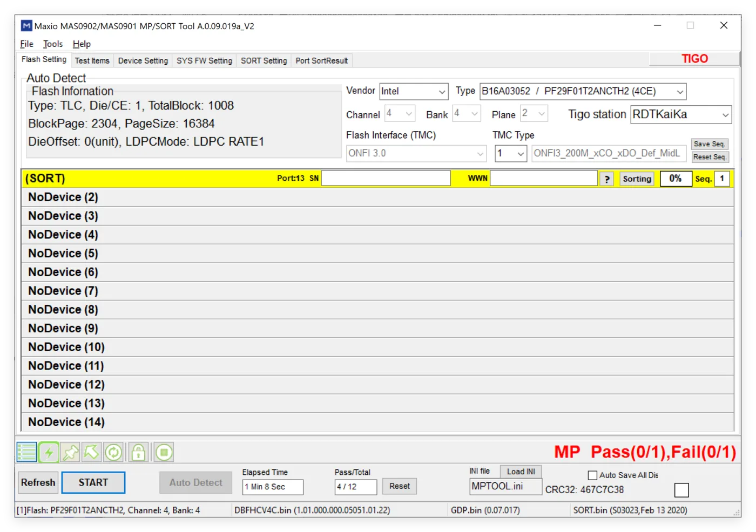Click the SN input field

pyautogui.click(x=386, y=179)
